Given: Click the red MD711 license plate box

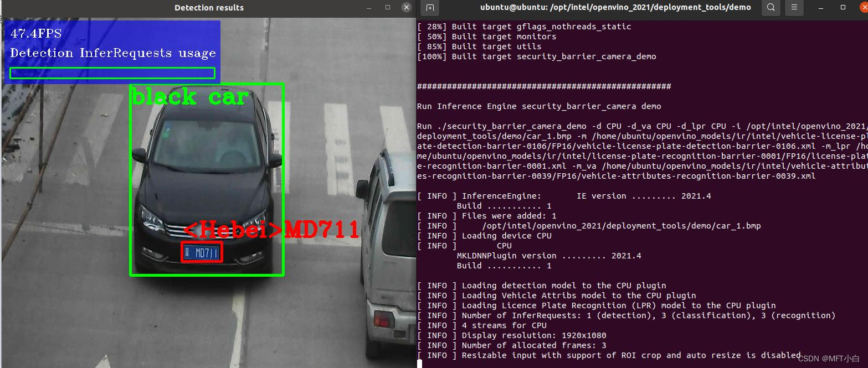Looking at the screenshot, I should [x=202, y=252].
